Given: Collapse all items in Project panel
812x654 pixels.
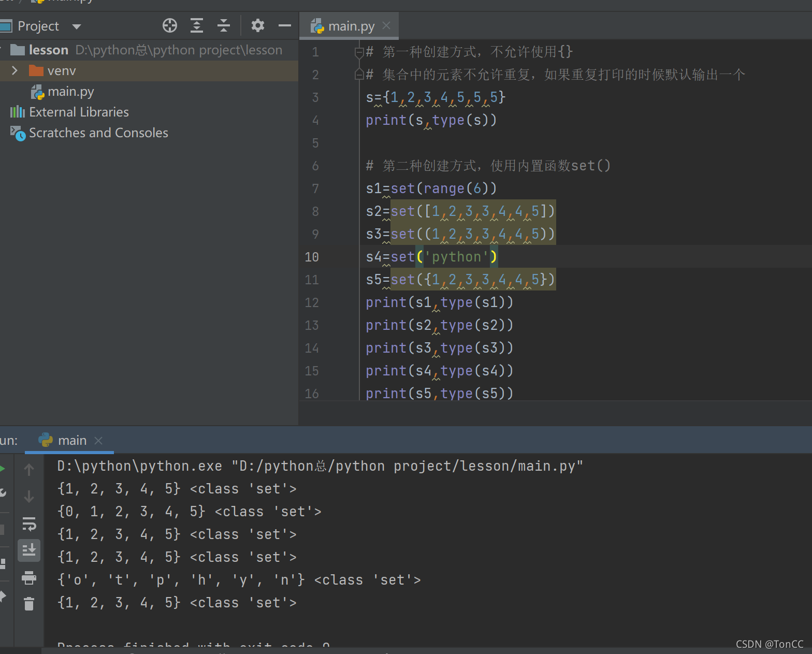Looking at the screenshot, I should coord(224,25).
